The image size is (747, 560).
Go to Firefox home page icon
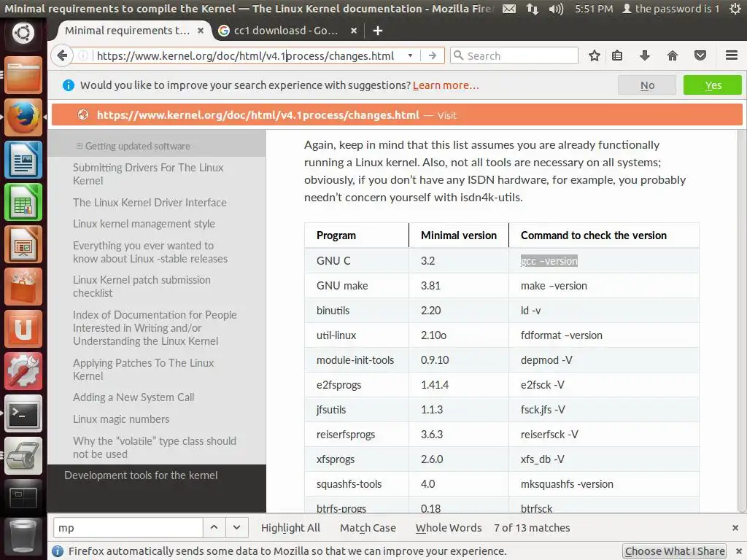[x=672, y=55]
